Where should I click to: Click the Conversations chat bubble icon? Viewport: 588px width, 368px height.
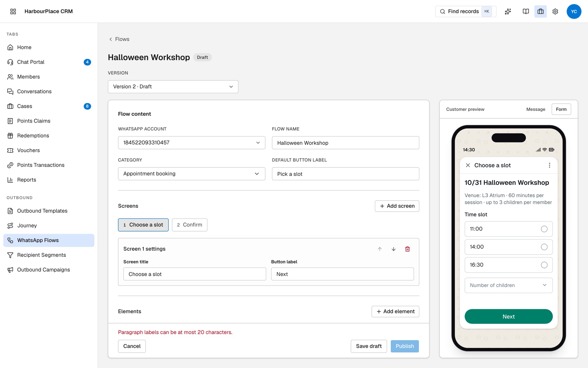[10, 91]
